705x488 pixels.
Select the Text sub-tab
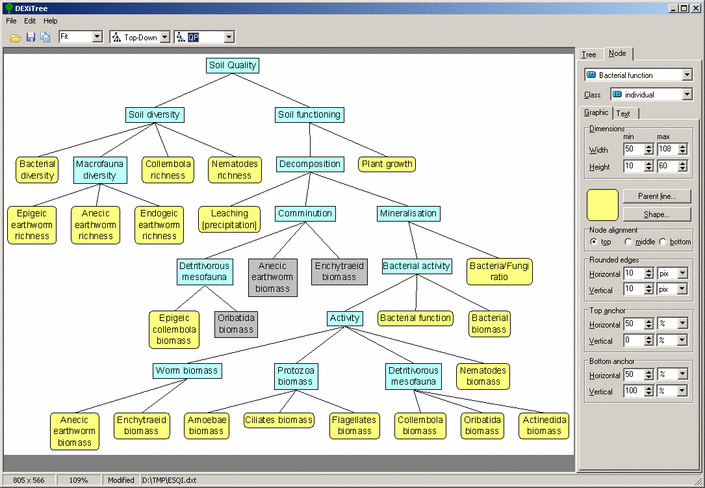coord(623,113)
